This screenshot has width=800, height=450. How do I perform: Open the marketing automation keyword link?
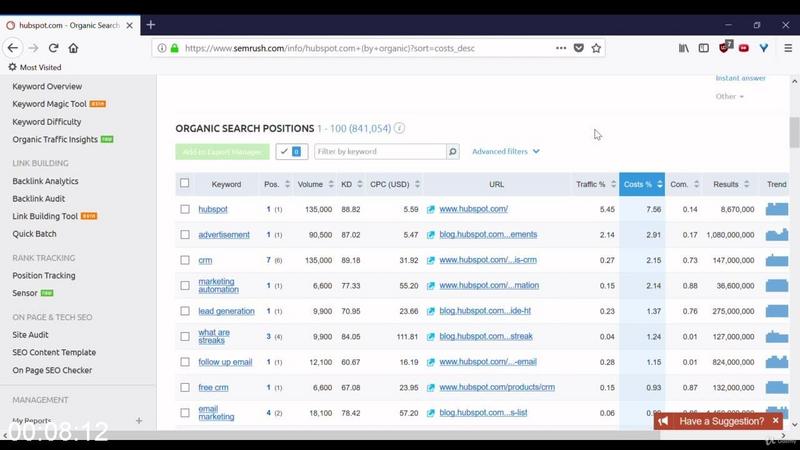click(218, 286)
